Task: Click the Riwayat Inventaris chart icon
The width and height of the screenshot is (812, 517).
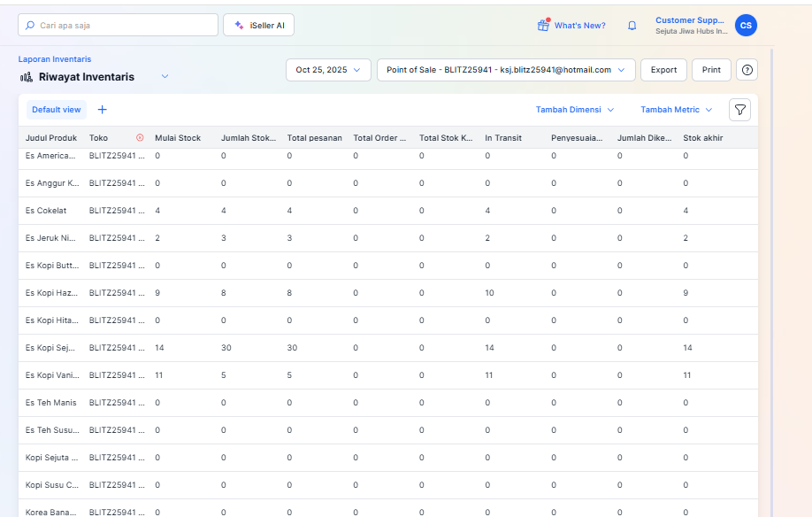Action: point(26,77)
